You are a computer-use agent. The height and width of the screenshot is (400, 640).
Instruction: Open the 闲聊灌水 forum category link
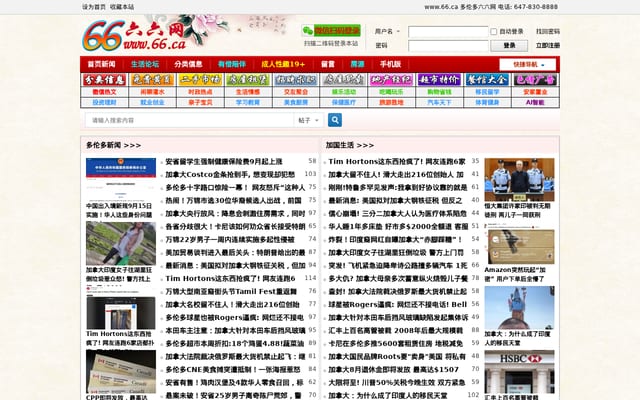pos(152,92)
